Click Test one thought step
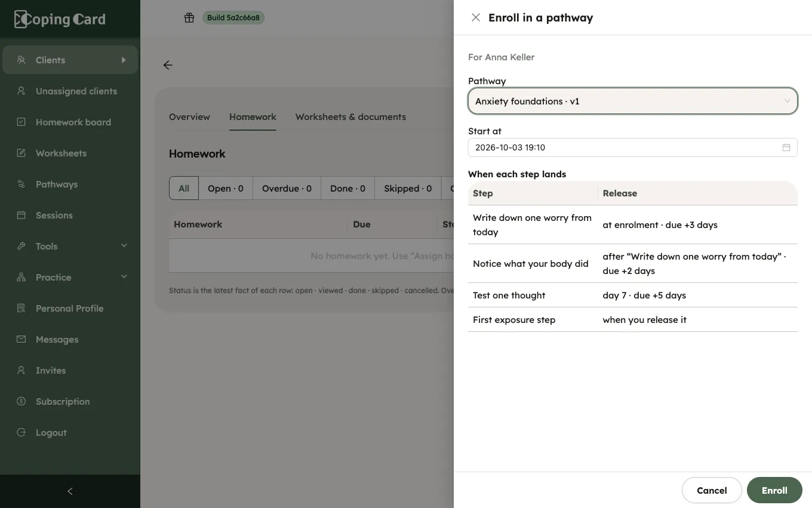The height and width of the screenshot is (508, 812). pyautogui.click(x=509, y=295)
